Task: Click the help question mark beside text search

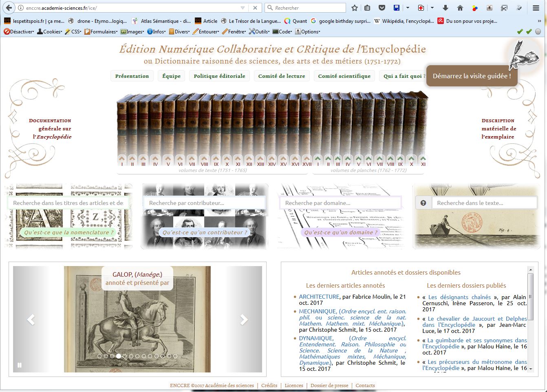Action: [423, 203]
